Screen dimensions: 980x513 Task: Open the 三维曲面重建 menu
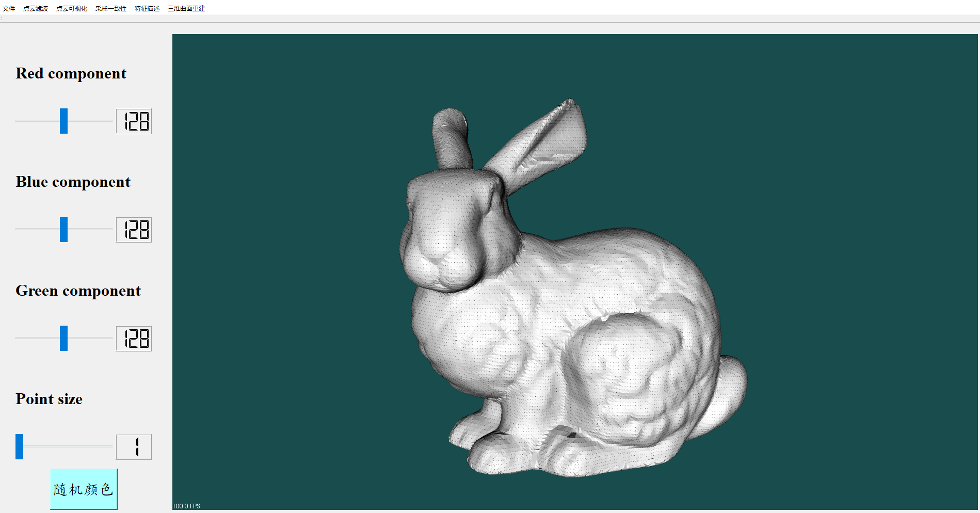pyautogui.click(x=186, y=8)
